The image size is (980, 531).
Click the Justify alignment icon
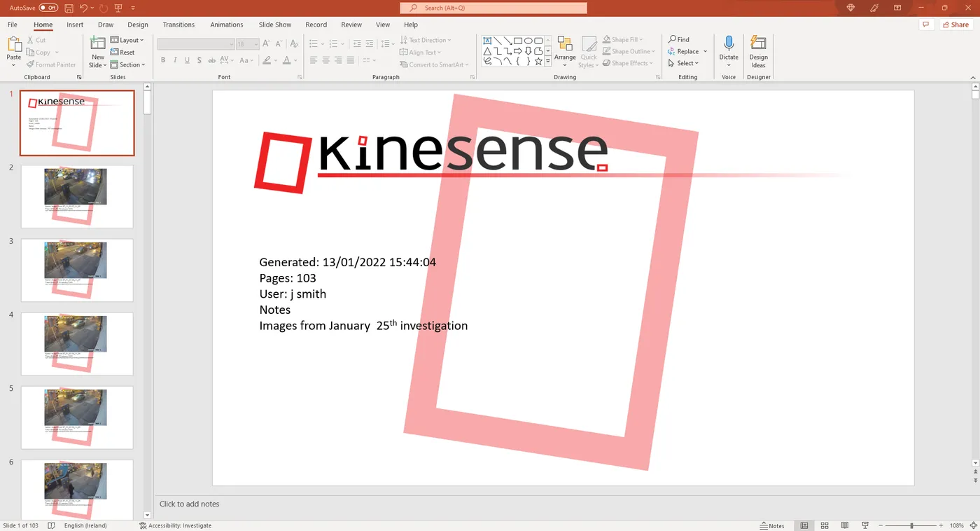351,60
